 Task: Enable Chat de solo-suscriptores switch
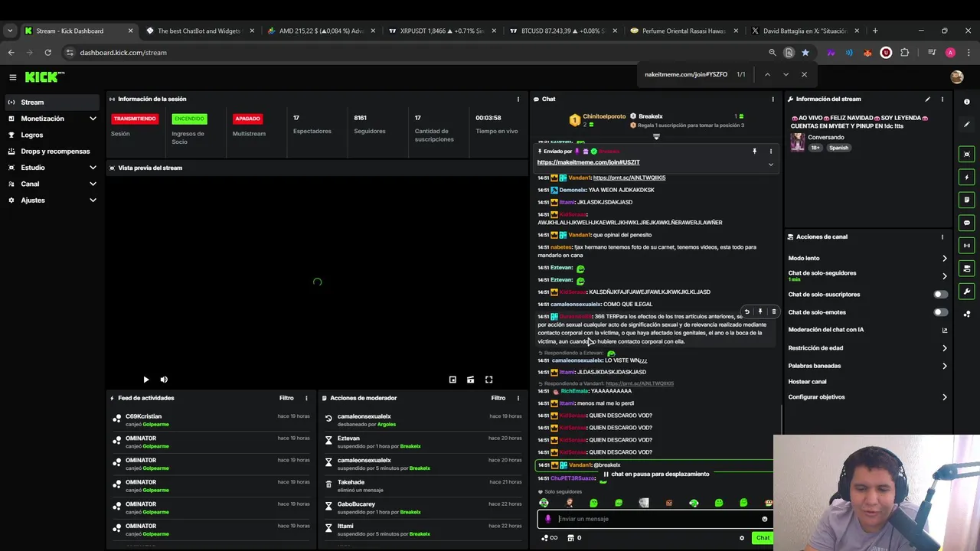(940, 295)
